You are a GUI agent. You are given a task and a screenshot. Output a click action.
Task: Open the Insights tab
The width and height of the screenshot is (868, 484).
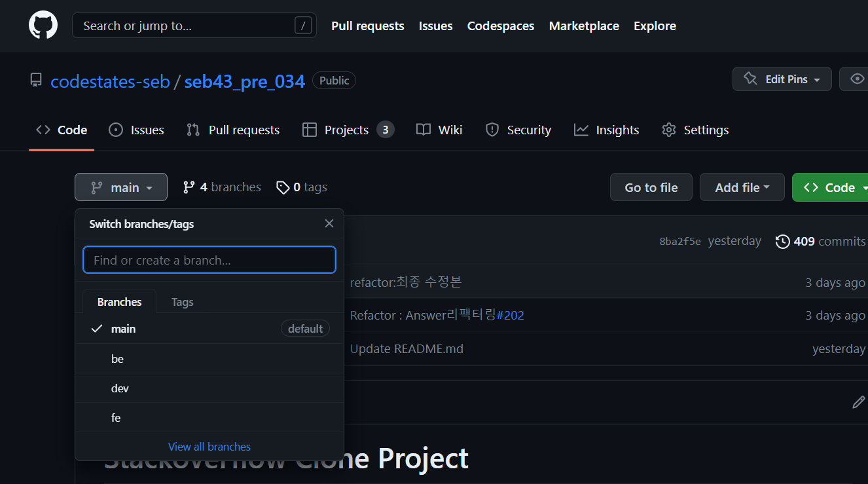(x=606, y=130)
